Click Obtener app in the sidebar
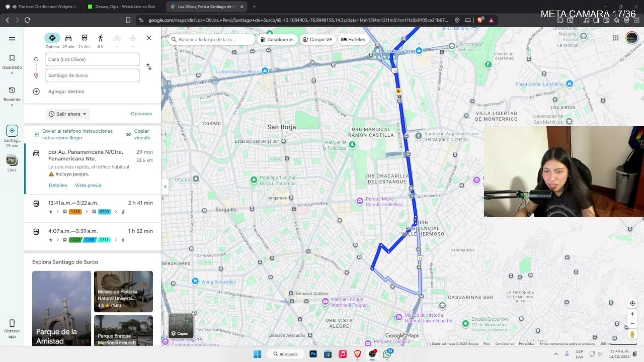 tap(12, 329)
